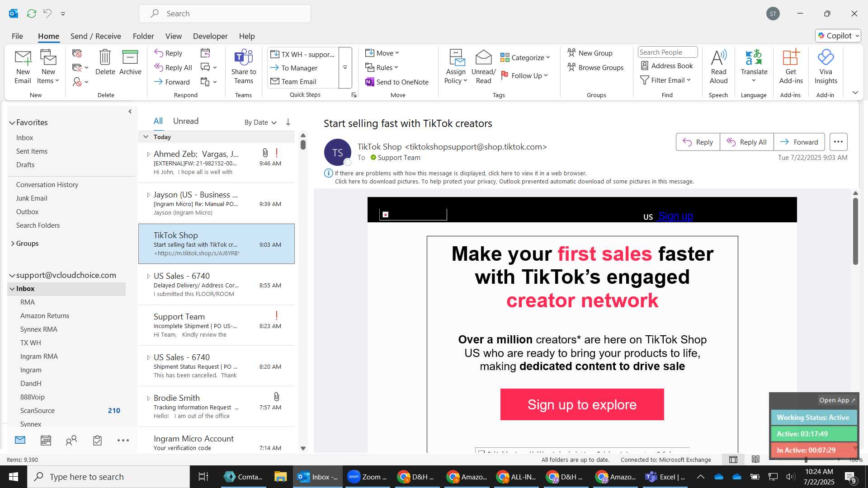Screen dimensions: 868x488
Task: Open the Follow Up dropdown
Action: pos(524,75)
